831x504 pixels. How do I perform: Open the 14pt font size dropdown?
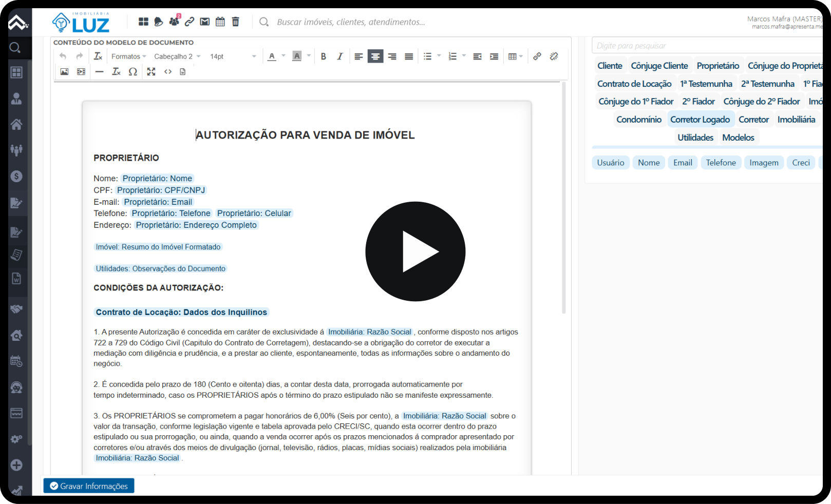pyautogui.click(x=233, y=56)
